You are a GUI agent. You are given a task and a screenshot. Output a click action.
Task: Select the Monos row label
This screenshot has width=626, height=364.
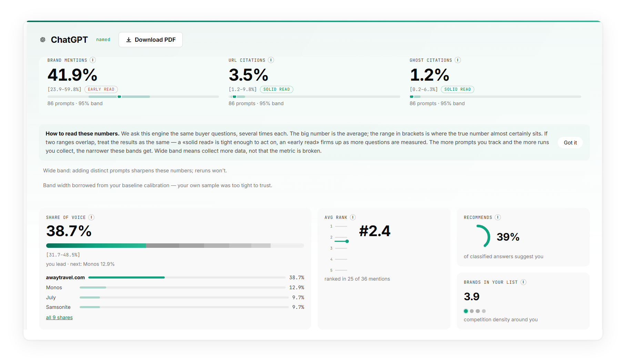click(54, 287)
